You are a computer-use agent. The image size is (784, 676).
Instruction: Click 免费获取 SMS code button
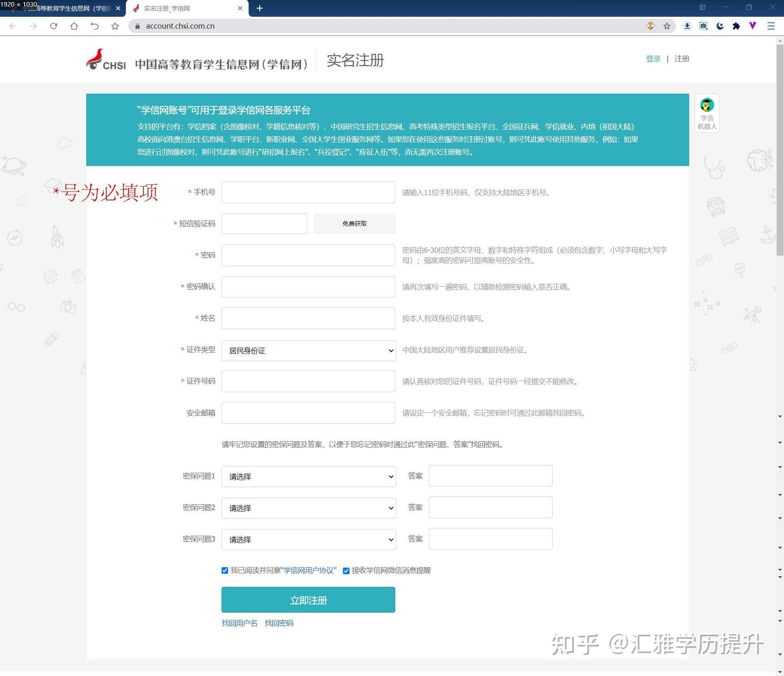354,224
